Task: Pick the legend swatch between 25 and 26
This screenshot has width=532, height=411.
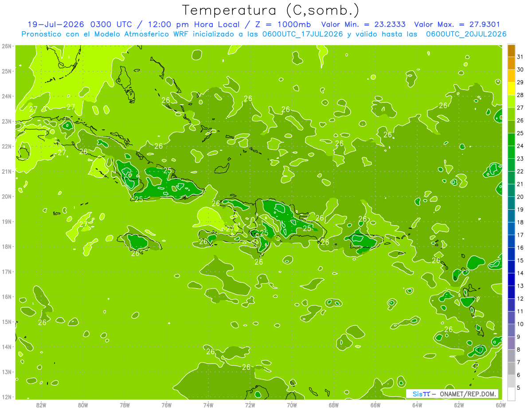Action: pos(511,127)
